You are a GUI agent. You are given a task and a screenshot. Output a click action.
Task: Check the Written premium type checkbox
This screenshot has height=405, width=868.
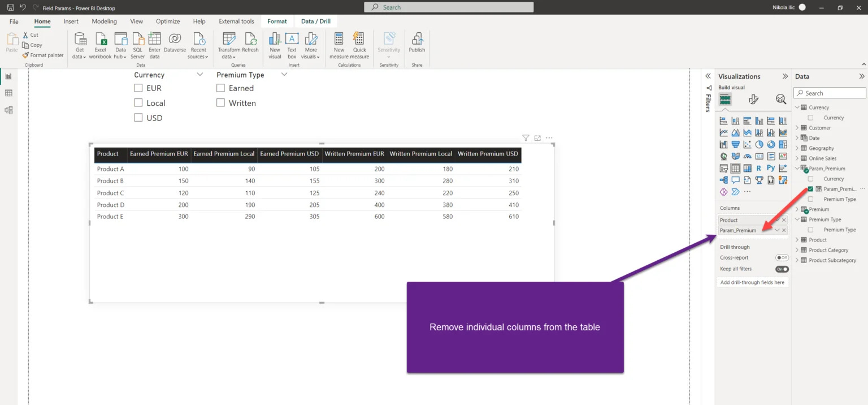tap(221, 102)
